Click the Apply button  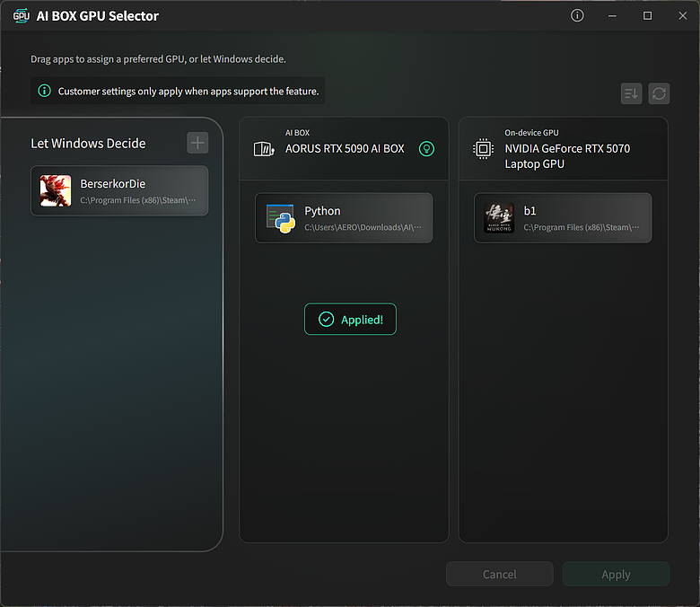tap(616, 574)
